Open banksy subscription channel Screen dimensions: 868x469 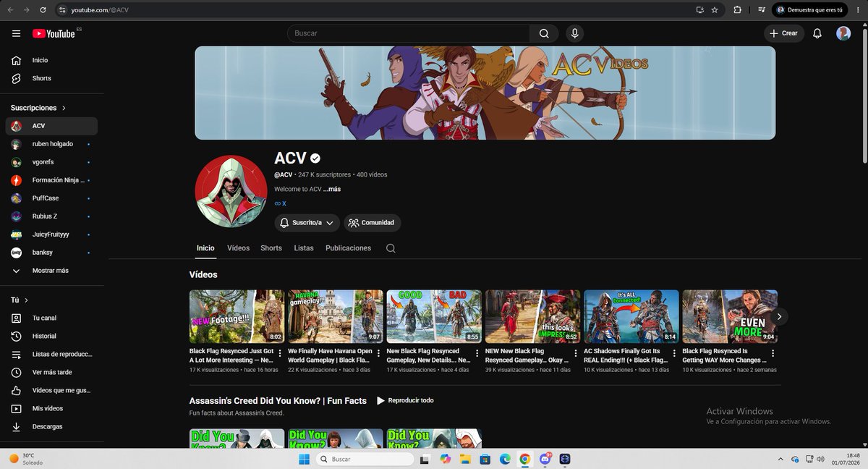tap(51, 252)
